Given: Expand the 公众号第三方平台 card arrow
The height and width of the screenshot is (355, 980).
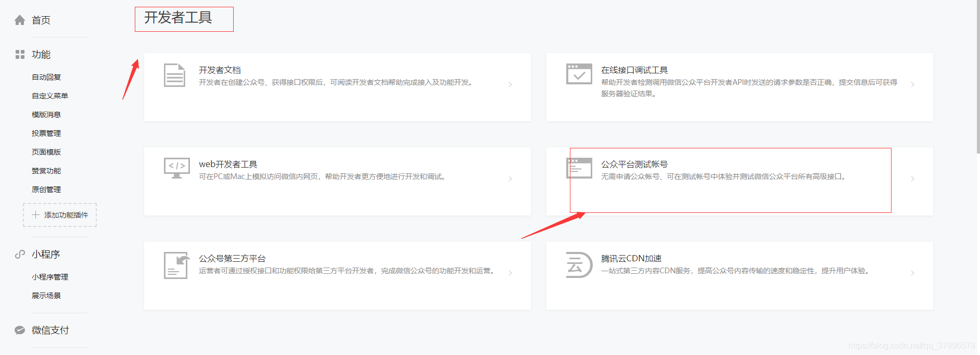Looking at the screenshot, I should click(x=511, y=273).
